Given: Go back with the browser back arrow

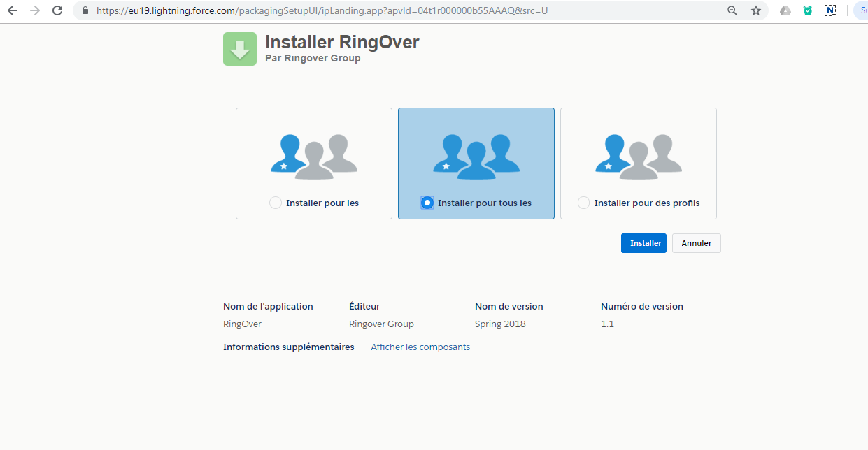Looking at the screenshot, I should point(12,10).
